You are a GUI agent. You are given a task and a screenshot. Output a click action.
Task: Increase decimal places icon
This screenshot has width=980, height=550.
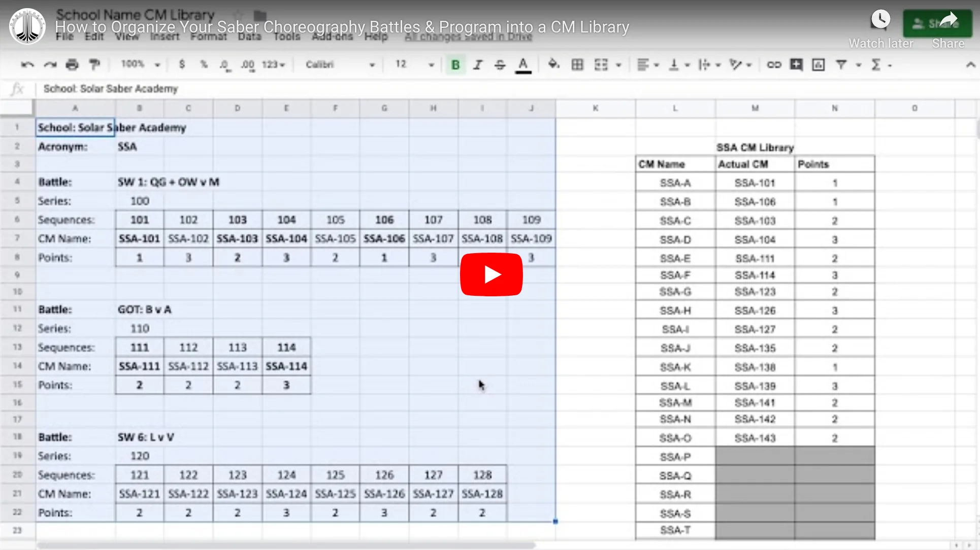[x=248, y=65]
